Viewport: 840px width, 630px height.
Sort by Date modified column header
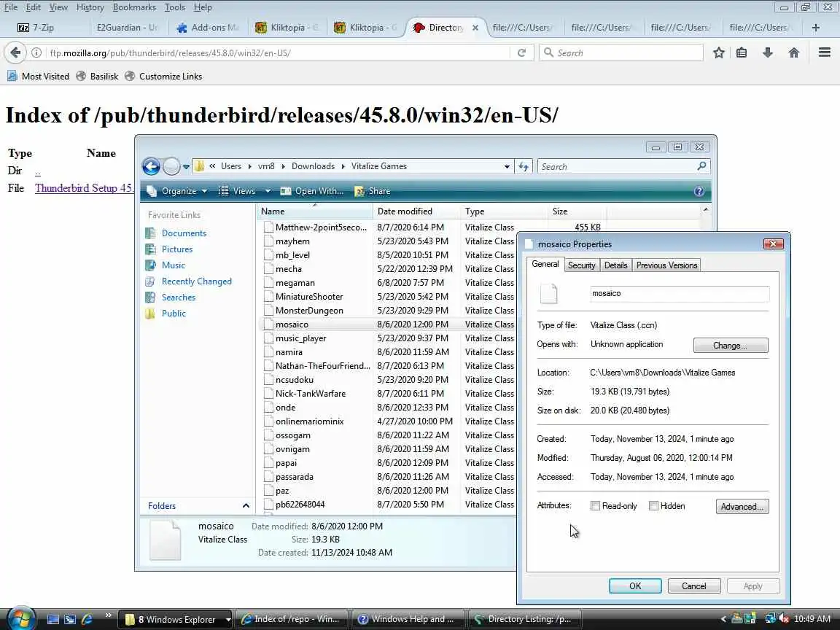pyautogui.click(x=416, y=211)
